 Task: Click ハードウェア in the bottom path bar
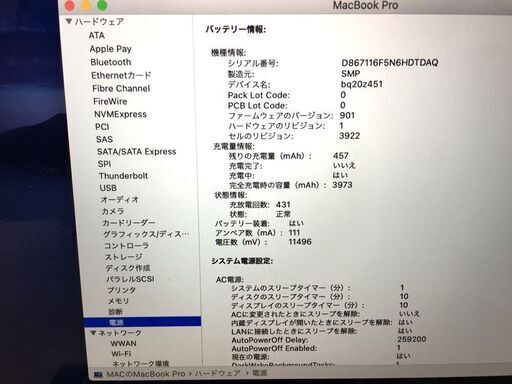(x=217, y=373)
